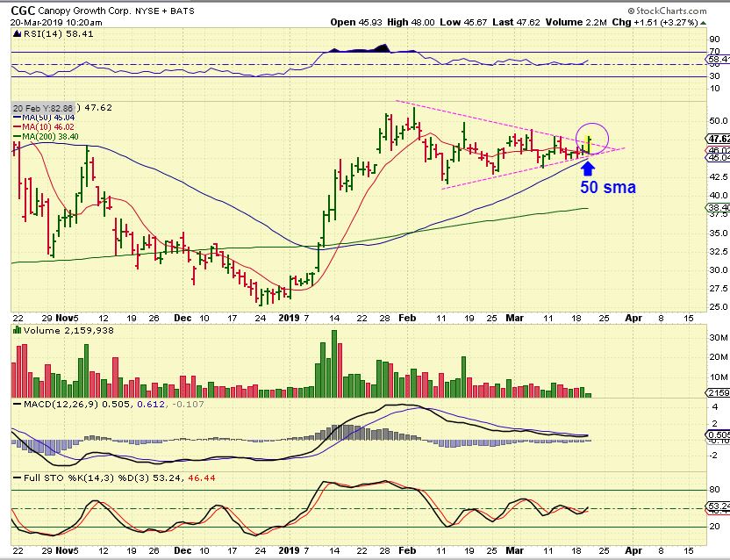Click the blue 0.612 MACD signal value
Image resolution: width=730 pixels, height=560 pixels.
point(151,404)
